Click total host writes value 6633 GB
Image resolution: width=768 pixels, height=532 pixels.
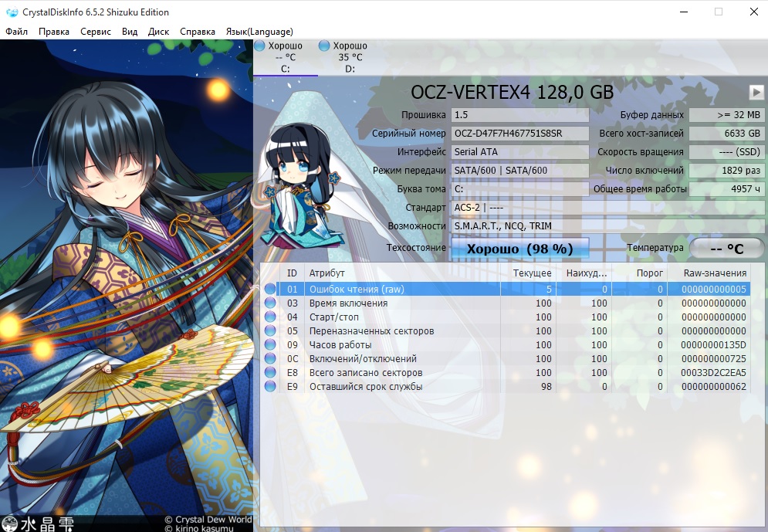(x=726, y=134)
